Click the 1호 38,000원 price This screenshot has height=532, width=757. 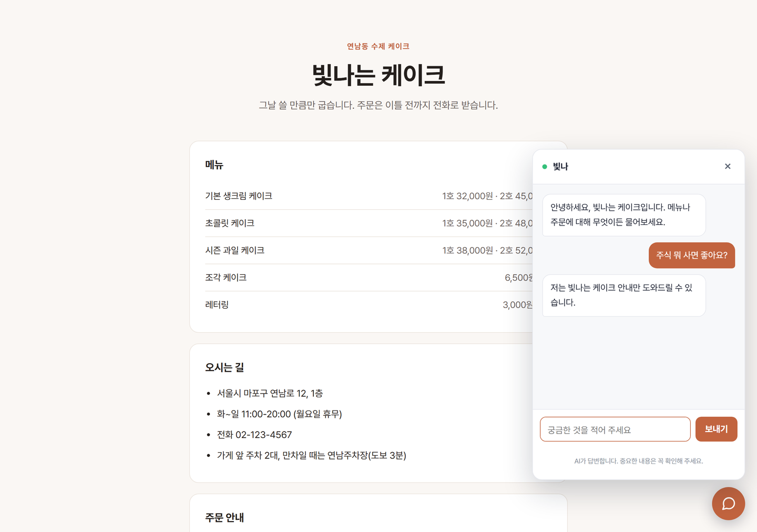pos(467,251)
